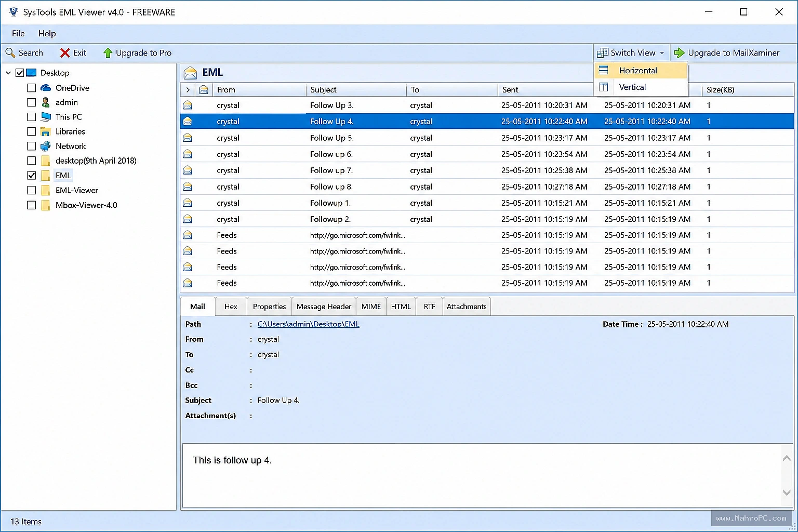Collapse the Desktop tree node
Image resolution: width=798 pixels, height=532 pixels.
pyautogui.click(x=8, y=73)
